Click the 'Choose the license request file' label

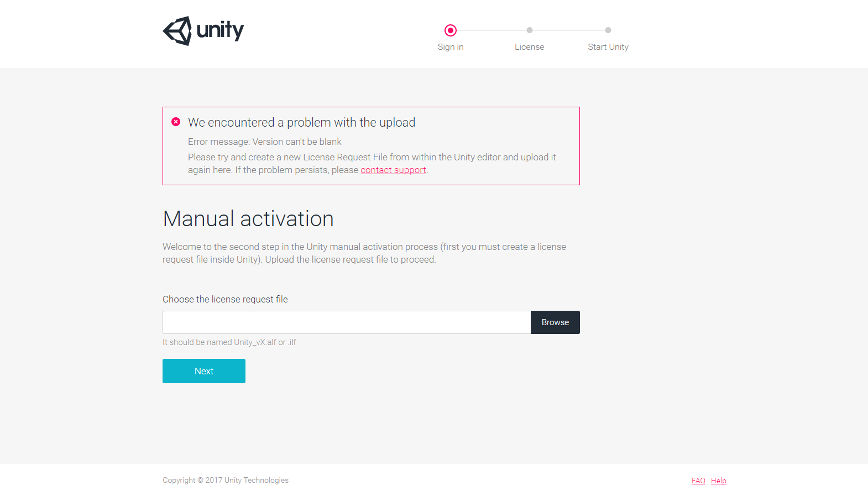click(225, 299)
